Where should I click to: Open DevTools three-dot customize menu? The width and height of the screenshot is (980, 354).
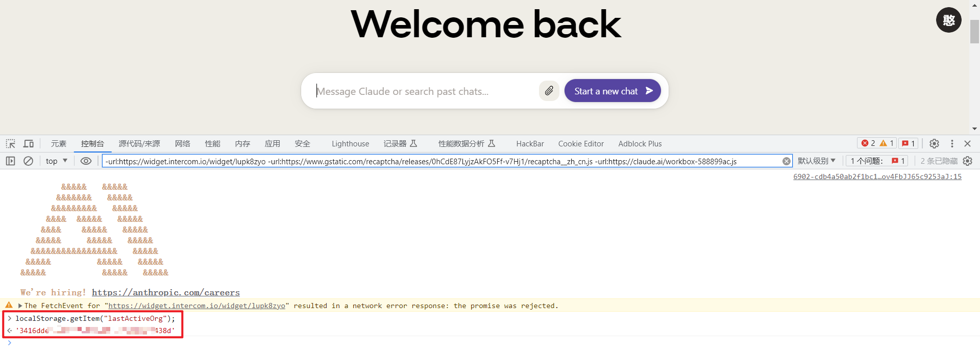pos(952,144)
